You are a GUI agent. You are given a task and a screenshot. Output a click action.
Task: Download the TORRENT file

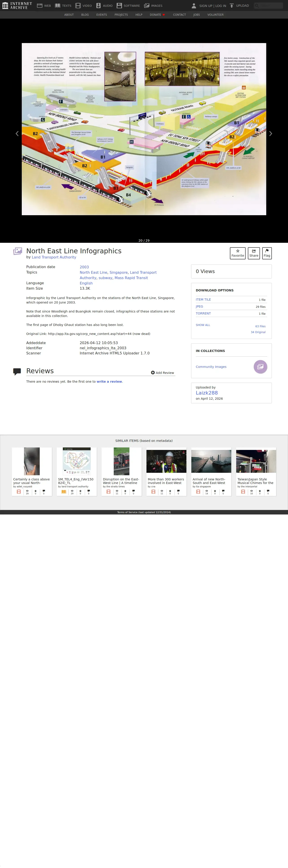[203, 313]
